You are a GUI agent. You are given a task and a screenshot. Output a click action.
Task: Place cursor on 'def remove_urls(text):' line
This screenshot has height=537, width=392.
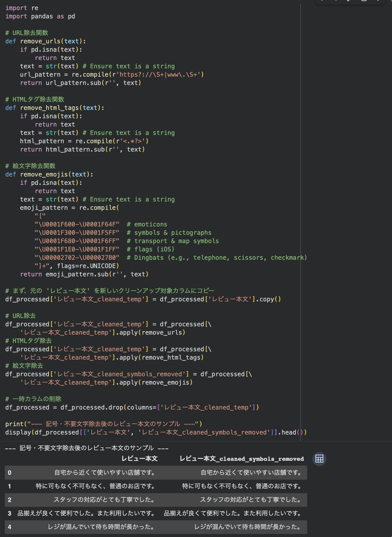coord(45,41)
